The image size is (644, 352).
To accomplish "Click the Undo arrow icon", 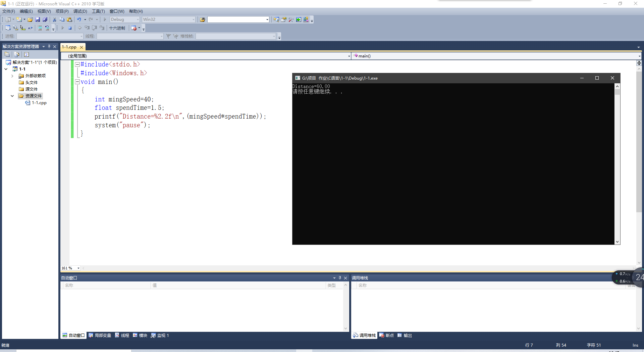I will click(x=79, y=19).
